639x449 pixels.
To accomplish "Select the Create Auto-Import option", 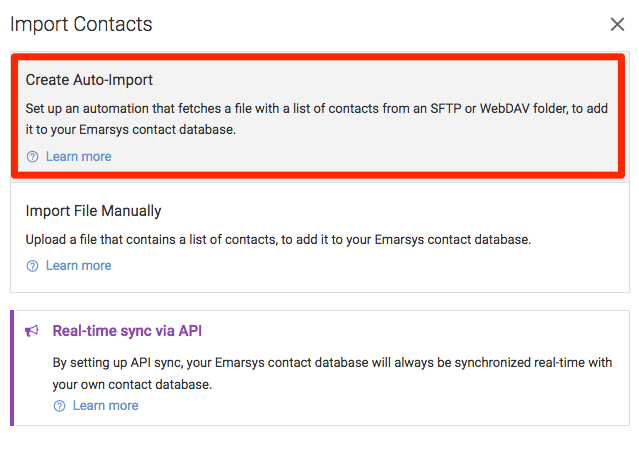I will coord(318,116).
